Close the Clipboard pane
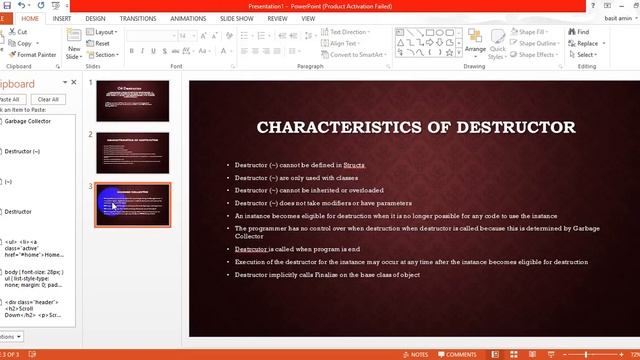Viewport: 640px width, 360px height. tap(73, 82)
